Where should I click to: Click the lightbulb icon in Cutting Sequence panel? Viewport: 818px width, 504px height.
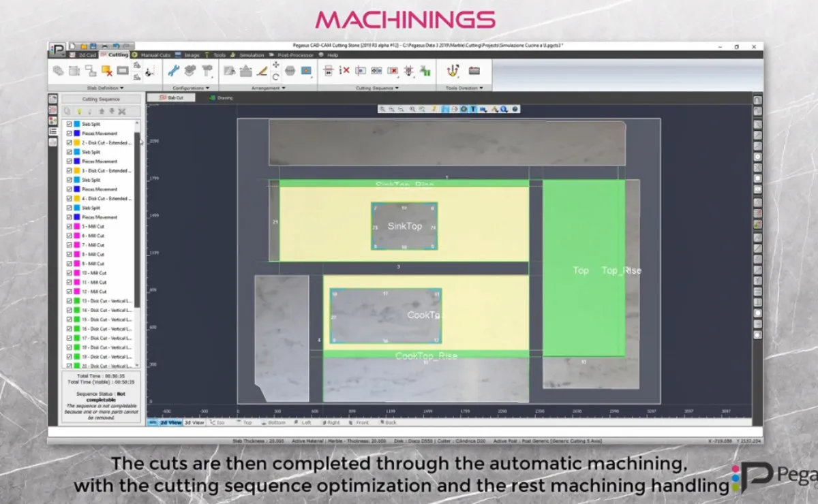coord(78,111)
